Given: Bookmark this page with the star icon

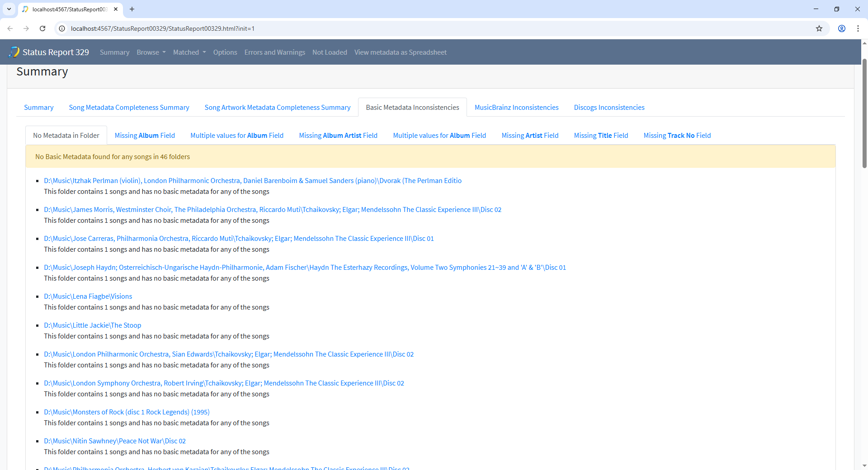Looking at the screenshot, I should tap(819, 28).
